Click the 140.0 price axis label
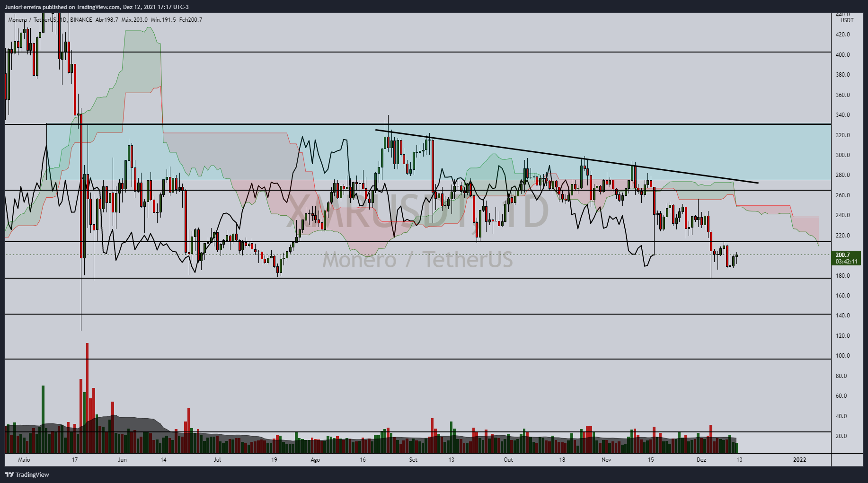 click(842, 316)
